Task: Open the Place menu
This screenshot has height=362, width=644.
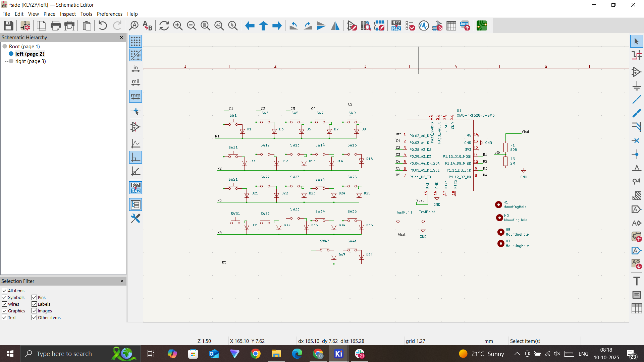Action: (49, 14)
